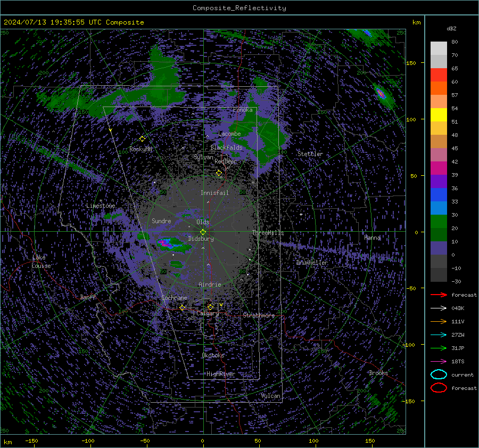Click the Sundre city label
The height and width of the screenshot is (448, 479).
point(161,221)
